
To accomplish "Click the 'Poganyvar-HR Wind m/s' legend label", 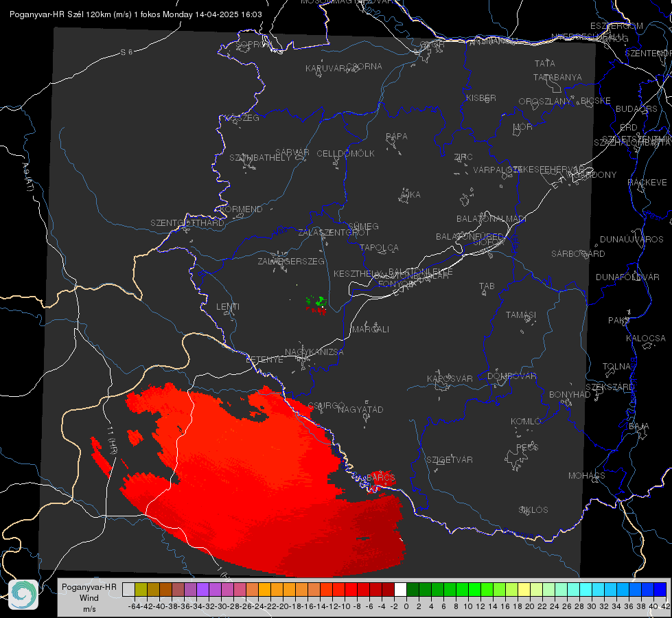I will (x=89, y=597).
